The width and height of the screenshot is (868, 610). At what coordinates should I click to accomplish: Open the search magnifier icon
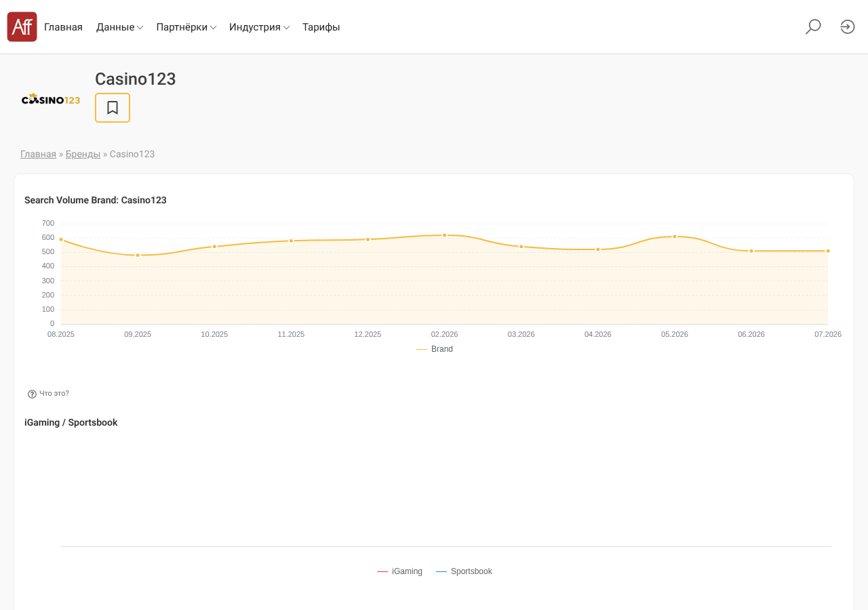click(x=813, y=27)
